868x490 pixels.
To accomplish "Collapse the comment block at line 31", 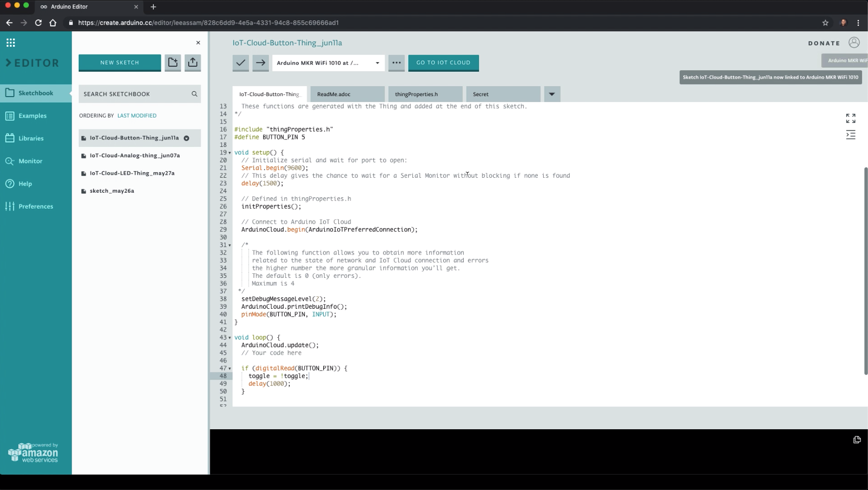I will pos(230,245).
